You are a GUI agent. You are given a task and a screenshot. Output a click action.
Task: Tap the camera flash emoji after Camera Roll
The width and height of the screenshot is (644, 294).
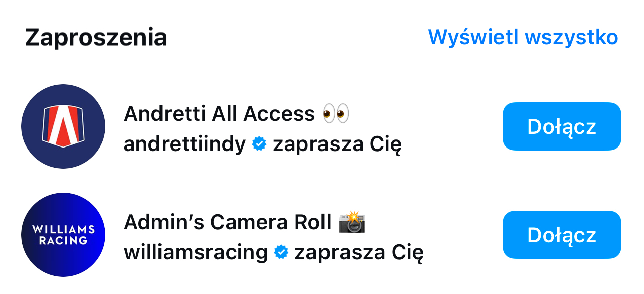click(352, 222)
